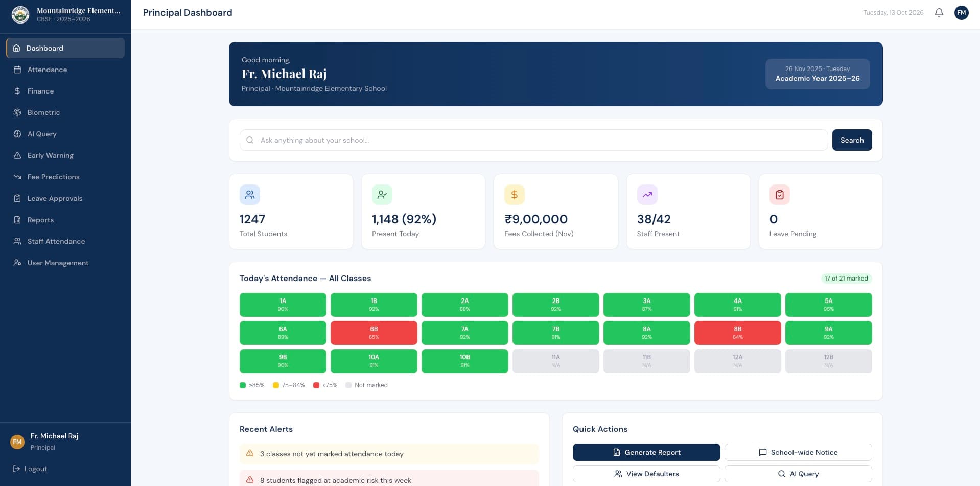Screen dimensions: 980x486
Task: Open the red 6B tile at 65%
Action: pos(374,333)
